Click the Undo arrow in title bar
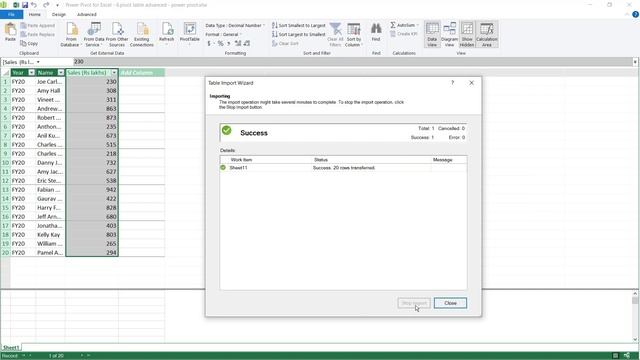The height and width of the screenshot is (360, 640). 34,5
